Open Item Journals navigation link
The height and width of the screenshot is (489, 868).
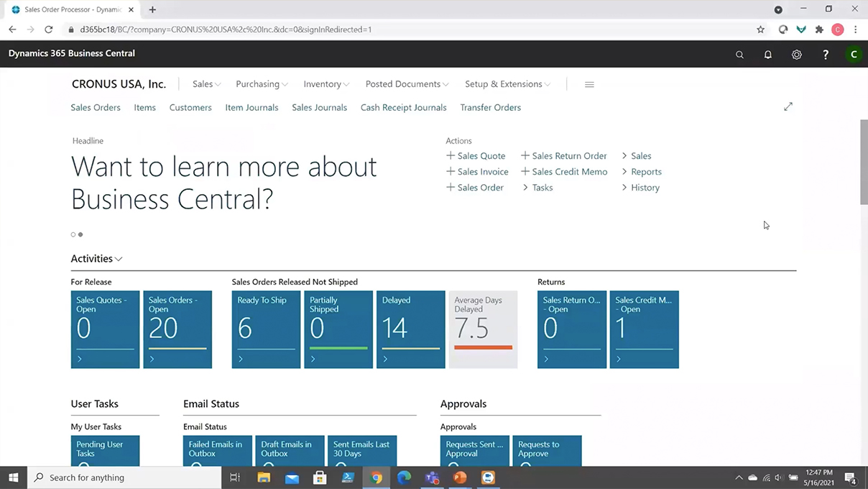(x=251, y=107)
